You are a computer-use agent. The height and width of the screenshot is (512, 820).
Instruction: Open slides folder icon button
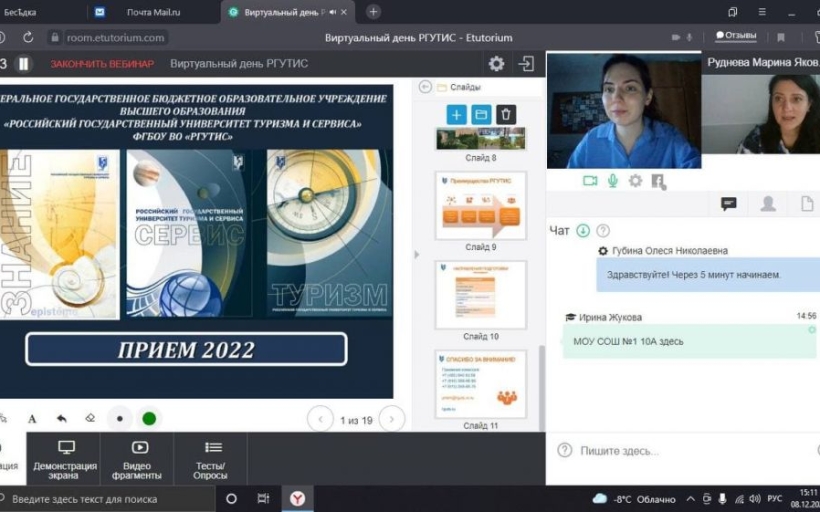(x=481, y=115)
